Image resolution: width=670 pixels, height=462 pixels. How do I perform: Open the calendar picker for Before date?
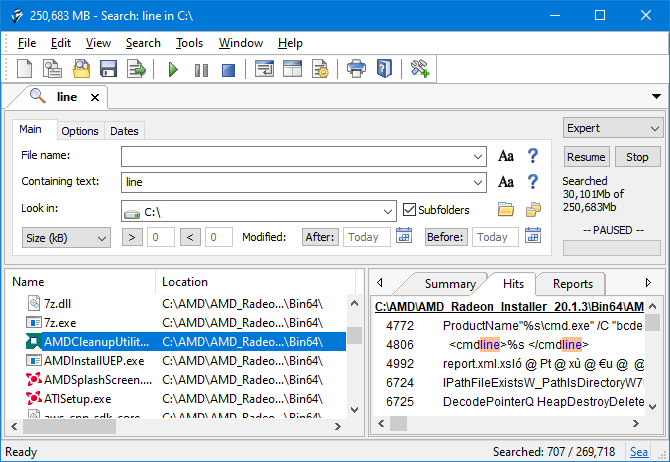[x=532, y=237]
